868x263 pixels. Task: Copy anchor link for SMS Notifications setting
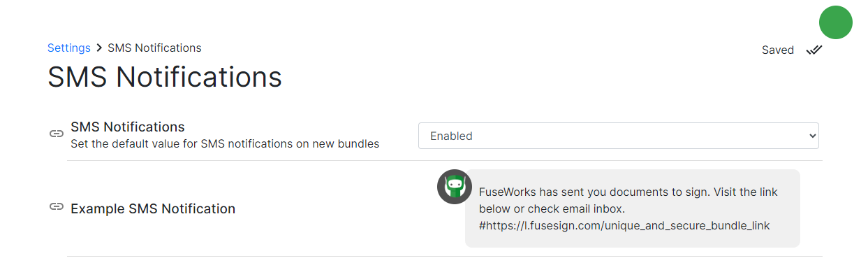[x=57, y=134]
